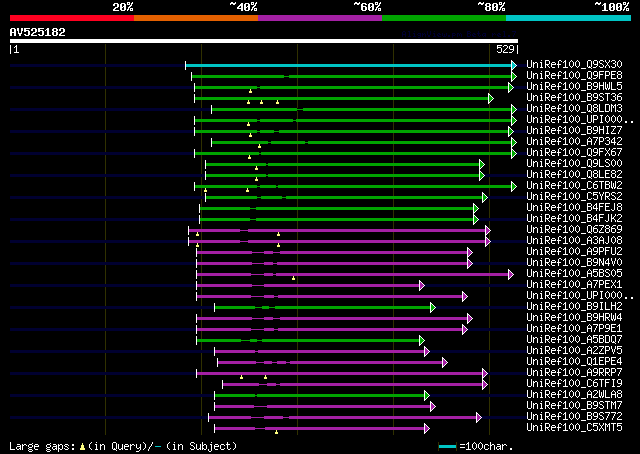The height and width of the screenshot is (454, 640).
Task: Open hit UniRef100_Q8LE82
Action: coord(574,174)
